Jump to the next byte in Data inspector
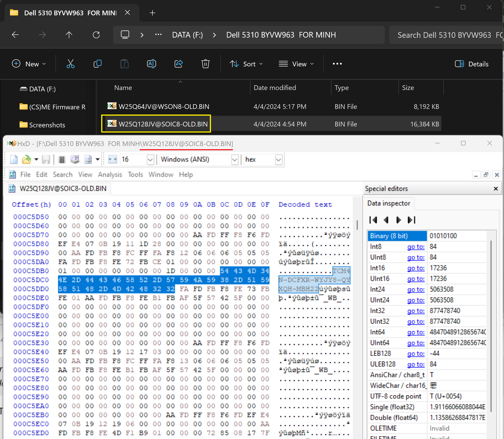The width and height of the screenshot is (504, 439). [x=398, y=220]
